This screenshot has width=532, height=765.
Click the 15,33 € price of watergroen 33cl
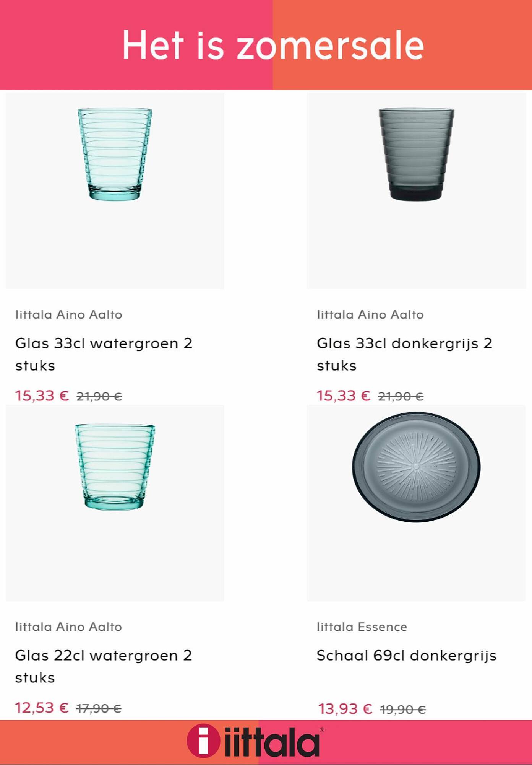coord(42,396)
